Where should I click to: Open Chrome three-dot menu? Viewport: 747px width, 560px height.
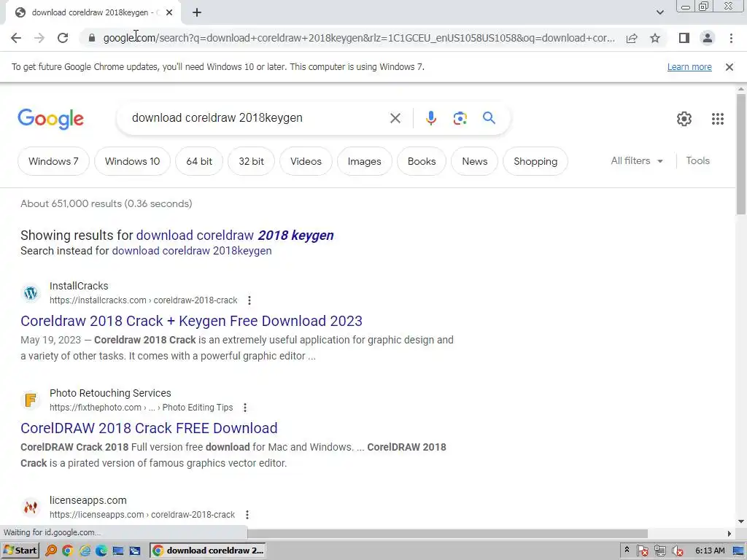coord(731,38)
